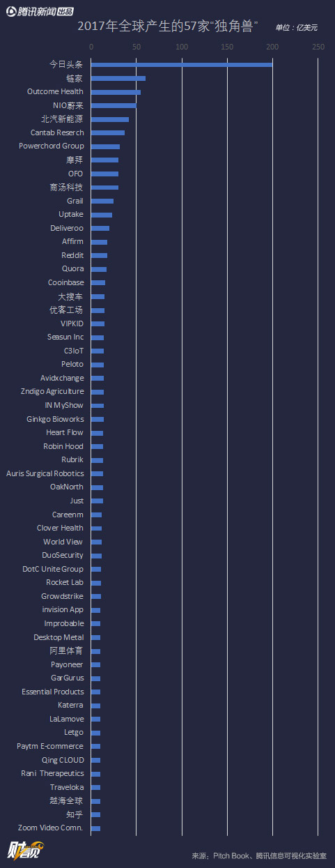Select the 链家 label
The image size is (335, 868).
coord(75,78)
